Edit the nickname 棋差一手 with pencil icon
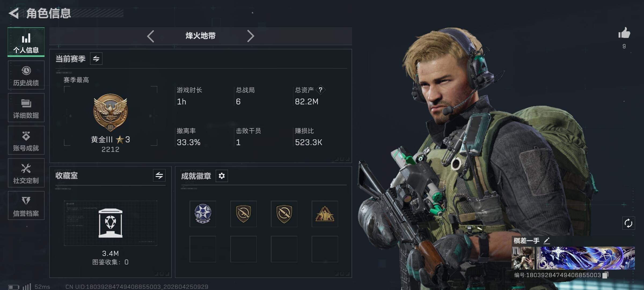This screenshot has height=290, width=644. click(547, 241)
